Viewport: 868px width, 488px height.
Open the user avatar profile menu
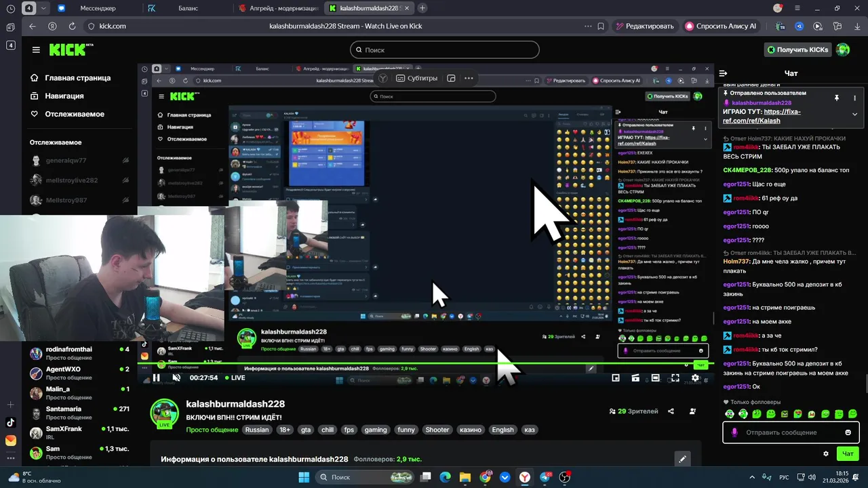coord(843,49)
